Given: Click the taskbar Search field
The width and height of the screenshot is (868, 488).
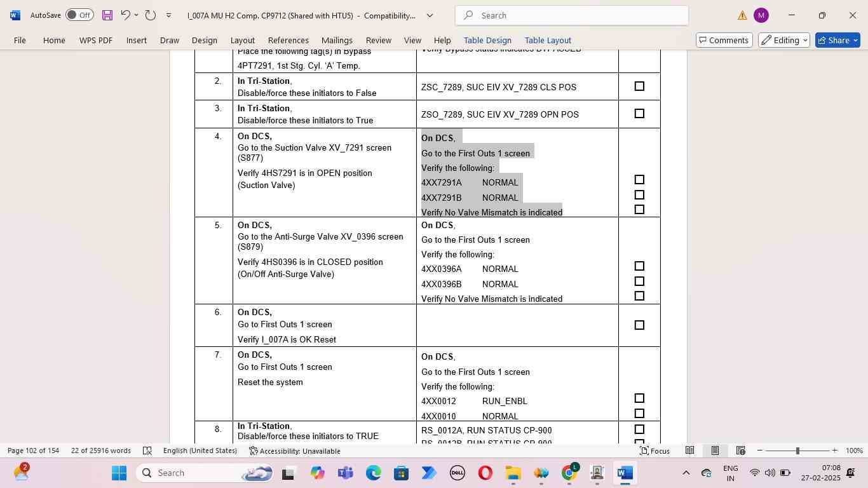Looking at the screenshot, I should coord(205,473).
